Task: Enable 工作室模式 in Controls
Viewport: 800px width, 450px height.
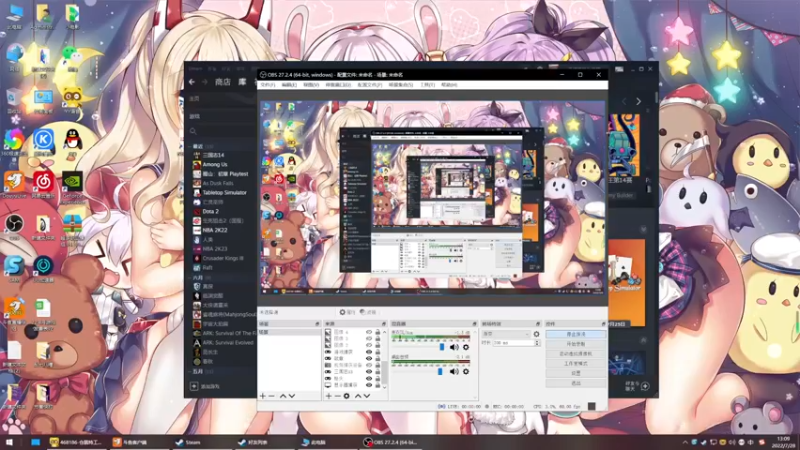Action: coord(576,363)
